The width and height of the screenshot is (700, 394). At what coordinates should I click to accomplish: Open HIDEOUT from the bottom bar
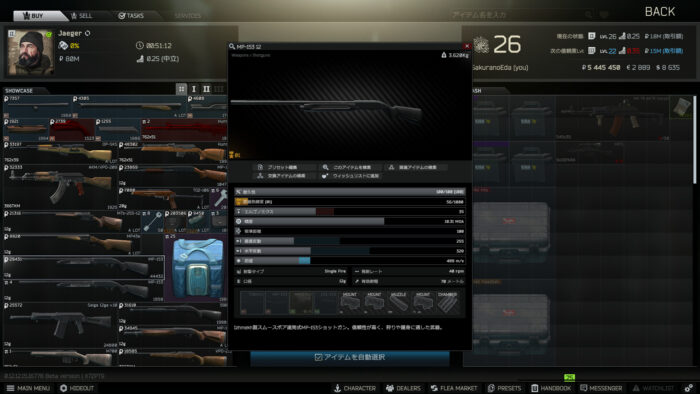77,388
